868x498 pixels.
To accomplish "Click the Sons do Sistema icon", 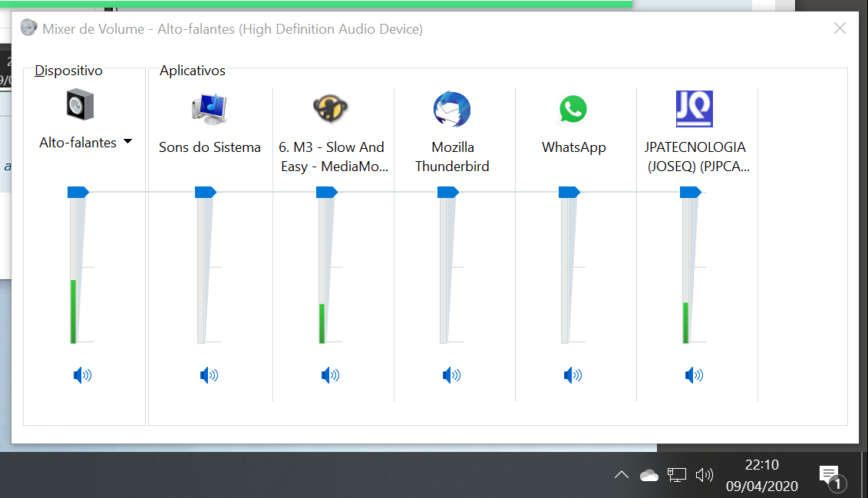I will pos(210,109).
